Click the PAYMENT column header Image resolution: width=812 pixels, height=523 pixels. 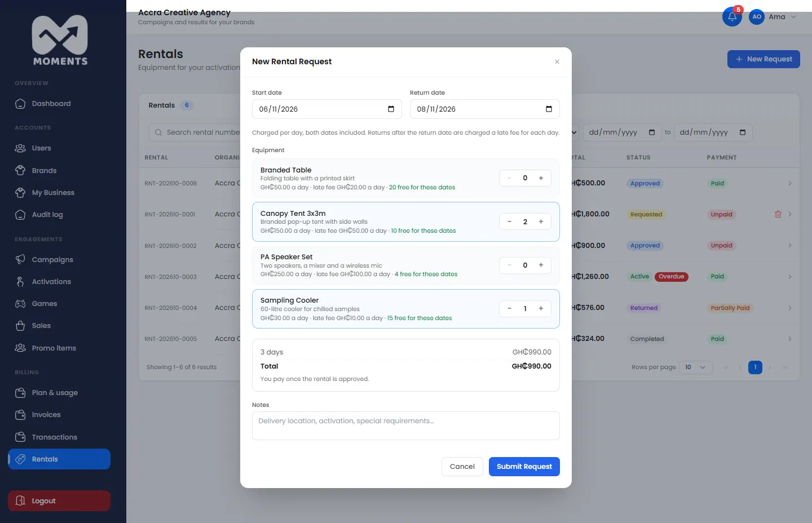tap(722, 158)
